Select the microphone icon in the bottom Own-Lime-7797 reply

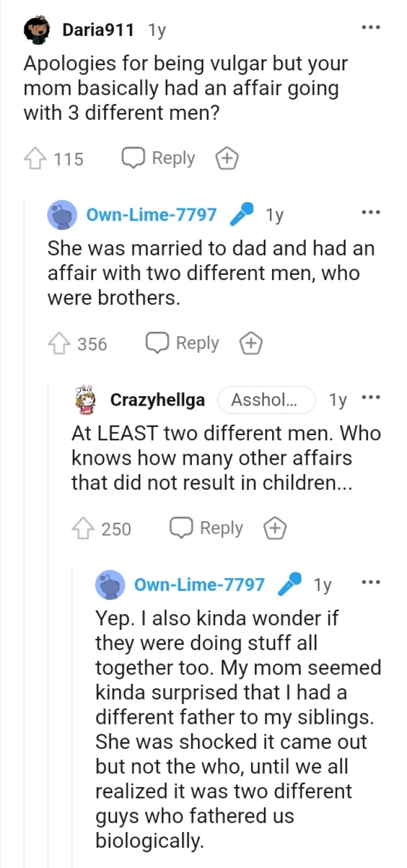coord(291,585)
